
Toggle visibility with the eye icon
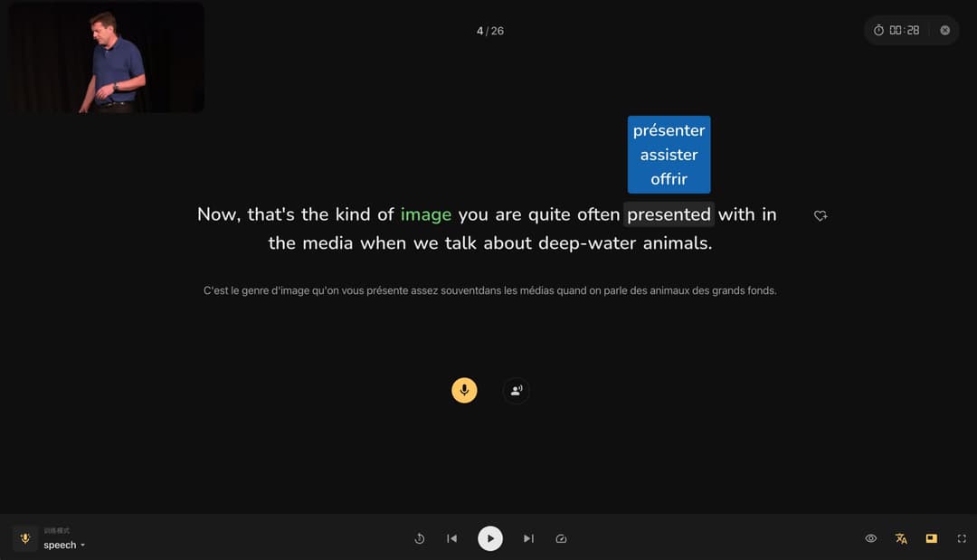tap(870, 538)
